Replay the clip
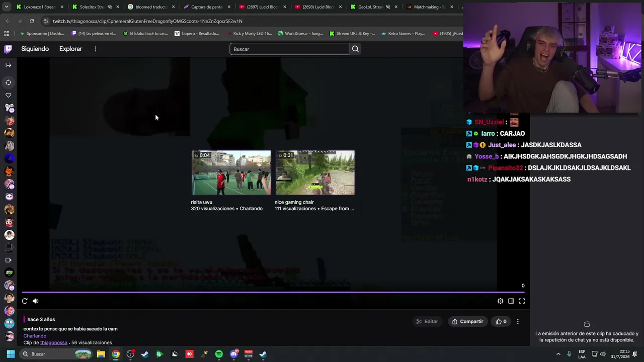Image resolution: width=644 pixels, height=362 pixels. [x=25, y=301]
